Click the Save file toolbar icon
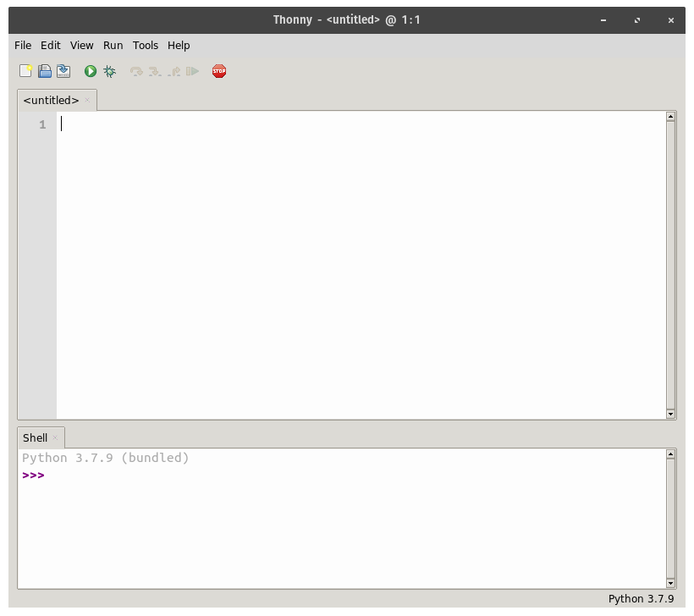This screenshot has width=694, height=616. (x=63, y=71)
